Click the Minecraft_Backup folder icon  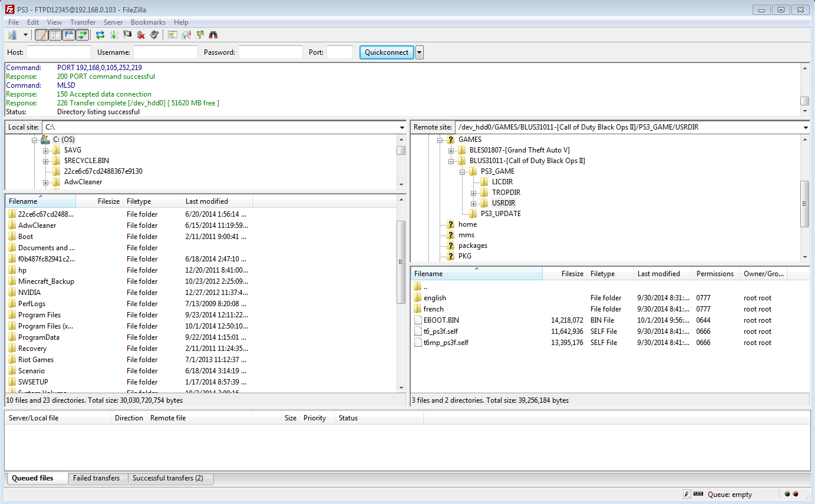coord(12,281)
